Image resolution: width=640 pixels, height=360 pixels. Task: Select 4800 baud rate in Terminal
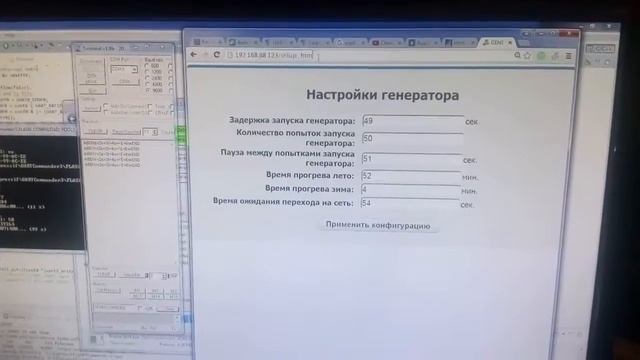(x=147, y=84)
